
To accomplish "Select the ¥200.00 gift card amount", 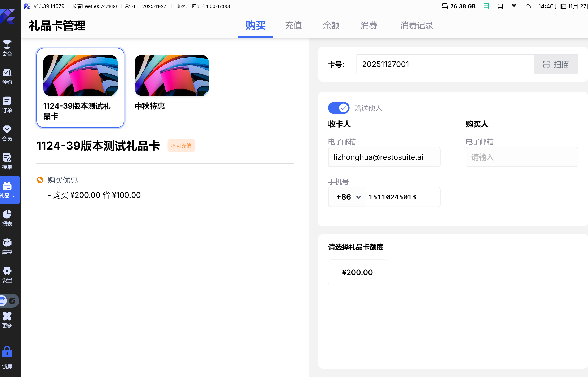I will click(x=357, y=272).
